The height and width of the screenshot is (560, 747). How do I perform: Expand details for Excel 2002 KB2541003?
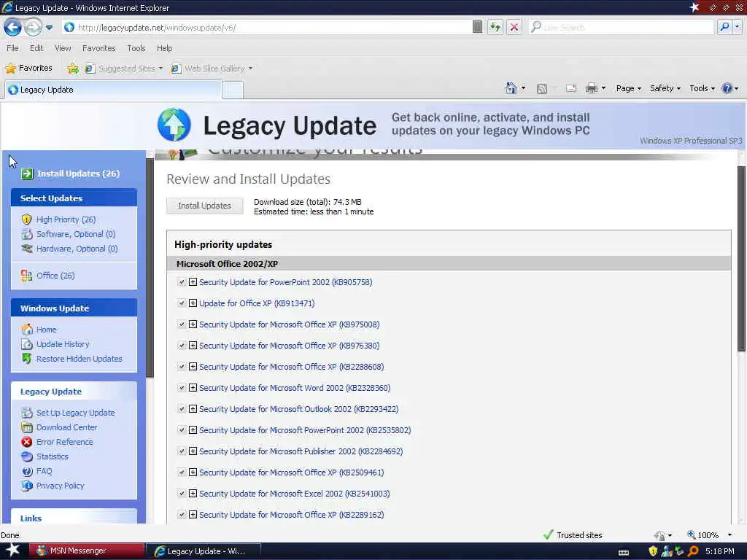point(193,494)
